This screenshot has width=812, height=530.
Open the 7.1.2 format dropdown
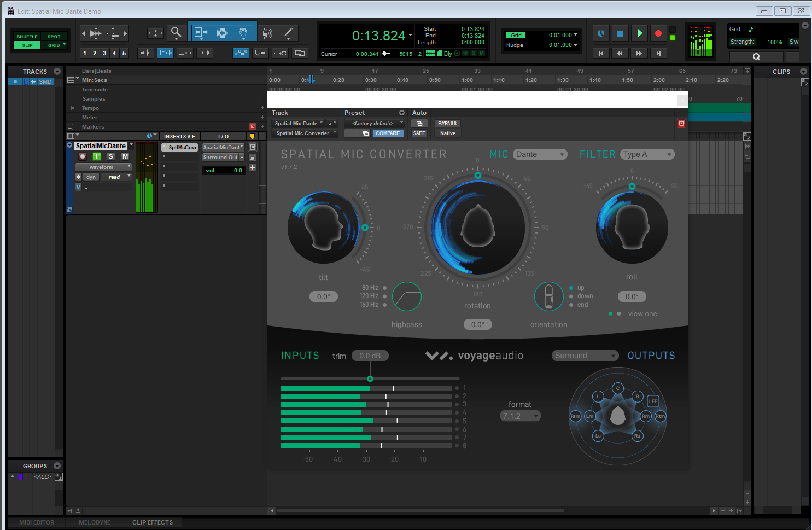[x=521, y=416]
